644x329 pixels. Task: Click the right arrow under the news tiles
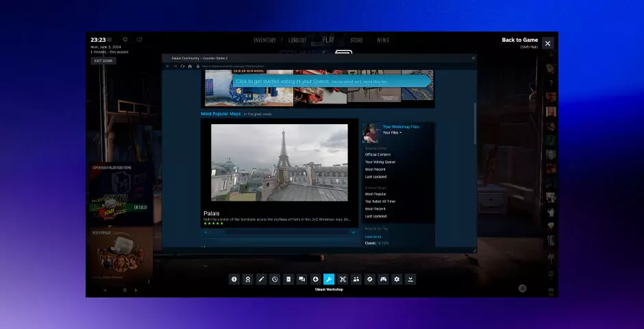point(136,290)
